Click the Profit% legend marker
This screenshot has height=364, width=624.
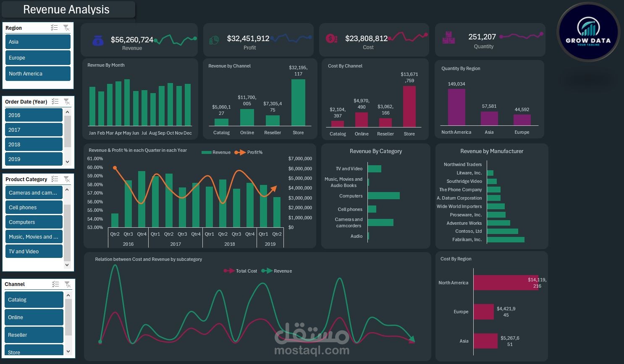240,152
